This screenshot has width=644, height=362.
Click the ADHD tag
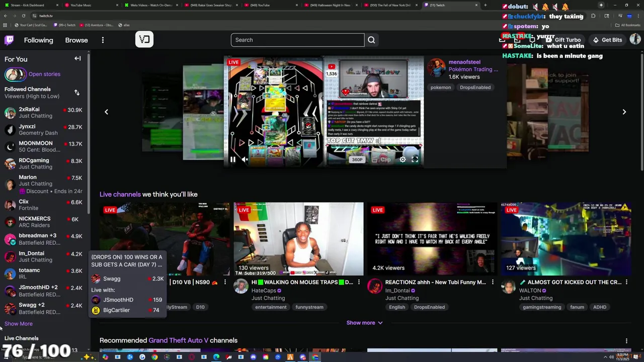tap(600, 307)
